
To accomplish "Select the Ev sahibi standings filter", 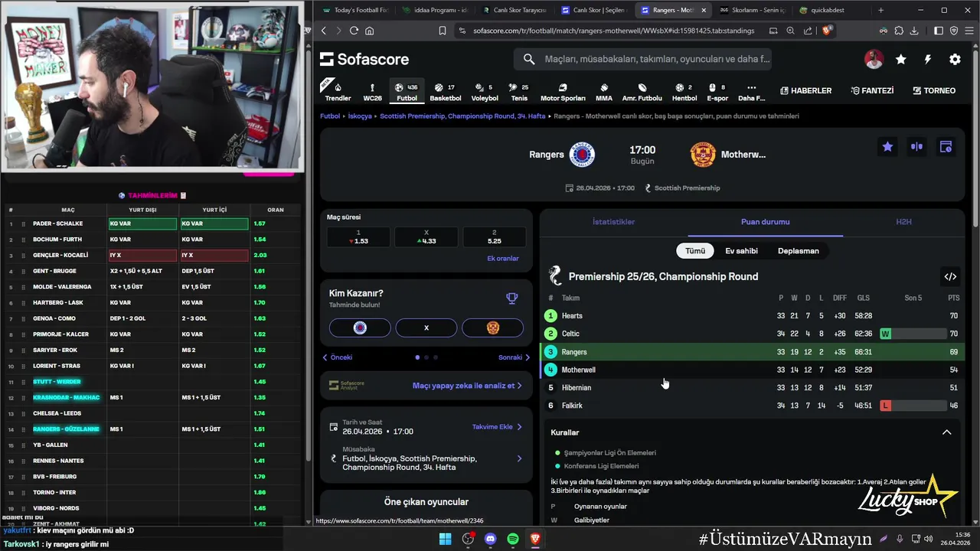I will click(x=741, y=250).
